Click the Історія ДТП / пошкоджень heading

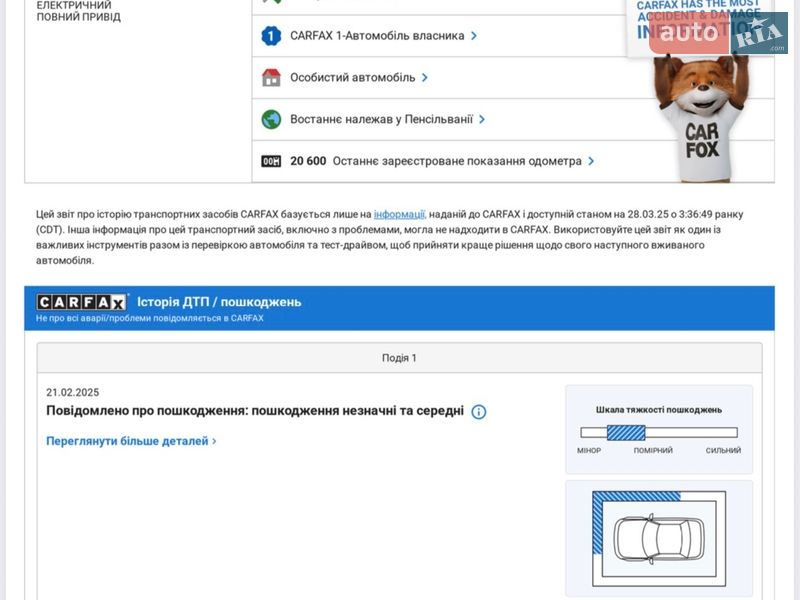click(x=219, y=302)
